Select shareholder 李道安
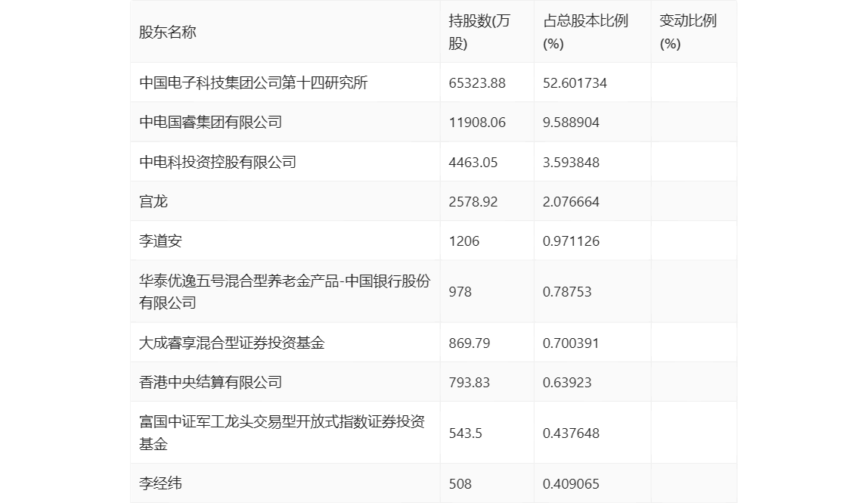Image resolution: width=868 pixels, height=503 pixels. pyautogui.click(x=160, y=241)
